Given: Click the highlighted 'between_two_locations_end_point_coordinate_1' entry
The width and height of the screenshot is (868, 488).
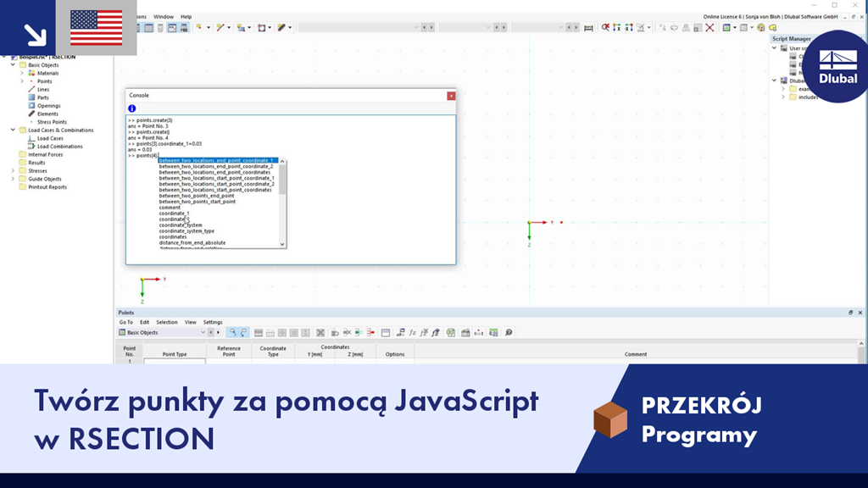Looking at the screenshot, I should pyautogui.click(x=218, y=160).
